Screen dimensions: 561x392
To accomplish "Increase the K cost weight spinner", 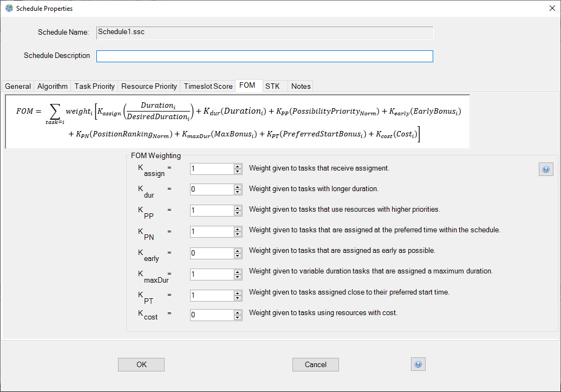I will [237, 312].
